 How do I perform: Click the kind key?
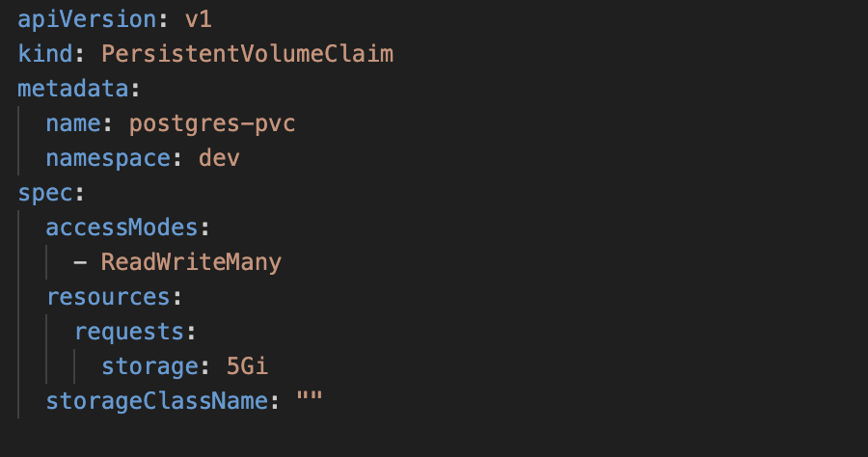point(45,54)
